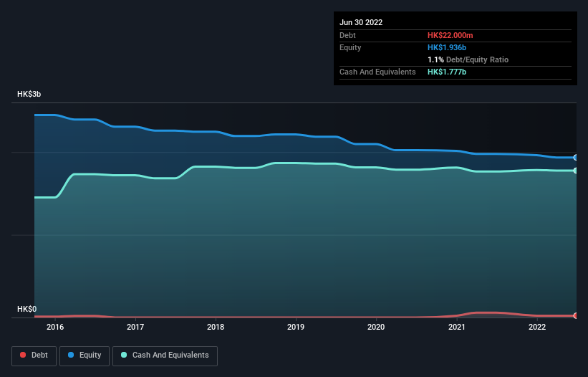The image size is (588, 377).
Task: Click the HK$22.000m debt value
Action: click(x=450, y=35)
